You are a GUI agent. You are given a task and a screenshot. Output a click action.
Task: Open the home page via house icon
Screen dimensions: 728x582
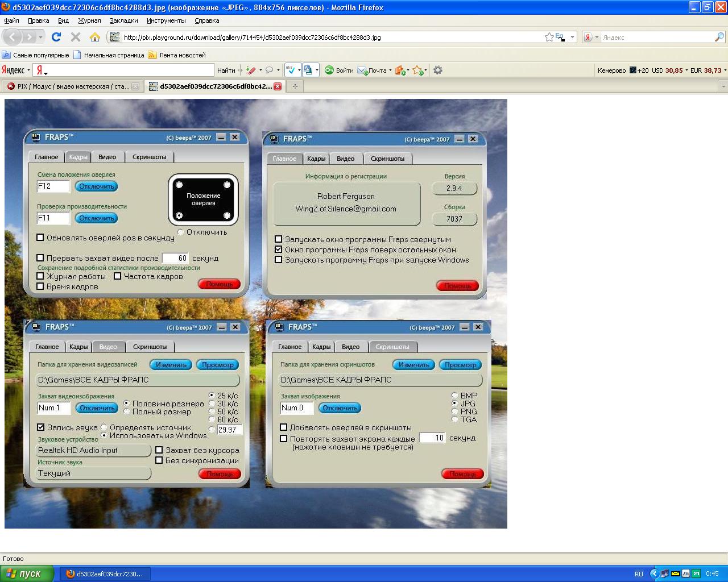(x=95, y=37)
